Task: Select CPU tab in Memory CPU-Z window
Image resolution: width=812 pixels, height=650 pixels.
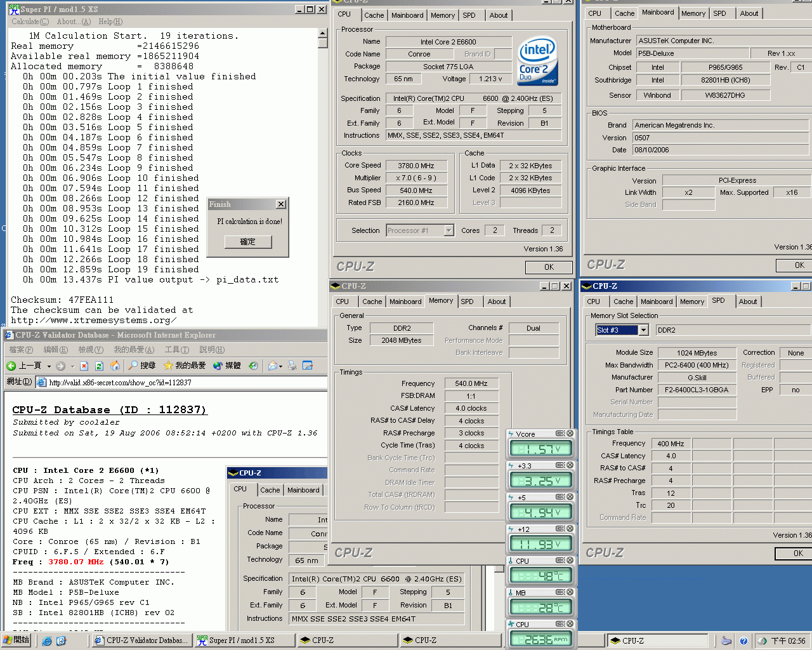Action: (343, 302)
